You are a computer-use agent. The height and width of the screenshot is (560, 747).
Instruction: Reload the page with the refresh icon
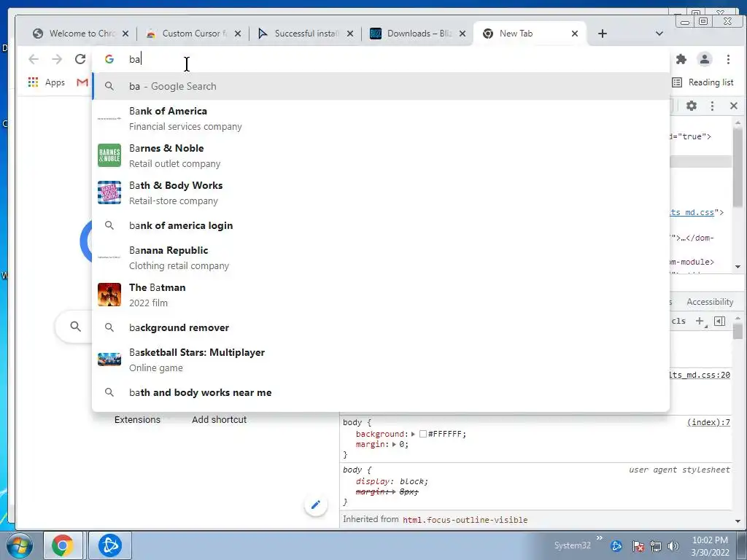(80, 59)
